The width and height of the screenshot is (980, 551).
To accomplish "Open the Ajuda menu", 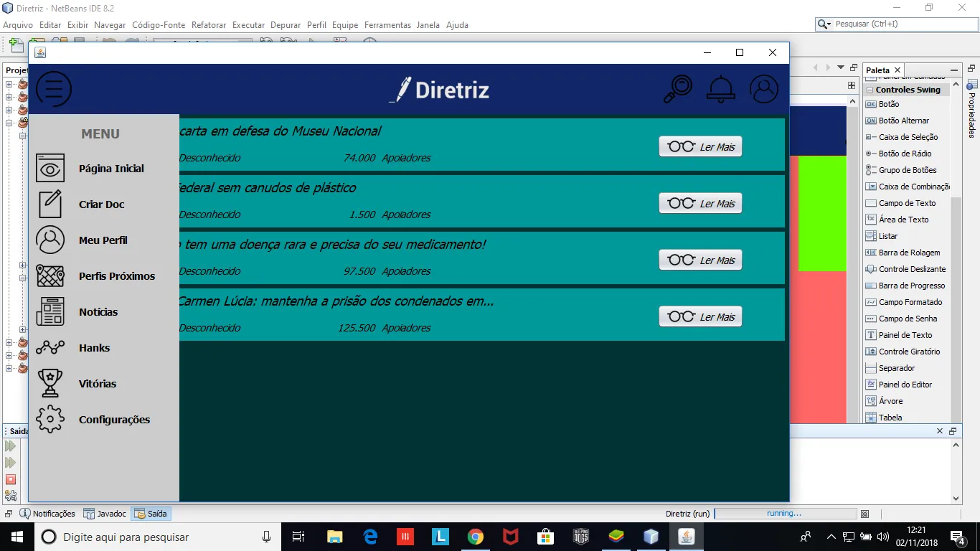I will click(457, 24).
